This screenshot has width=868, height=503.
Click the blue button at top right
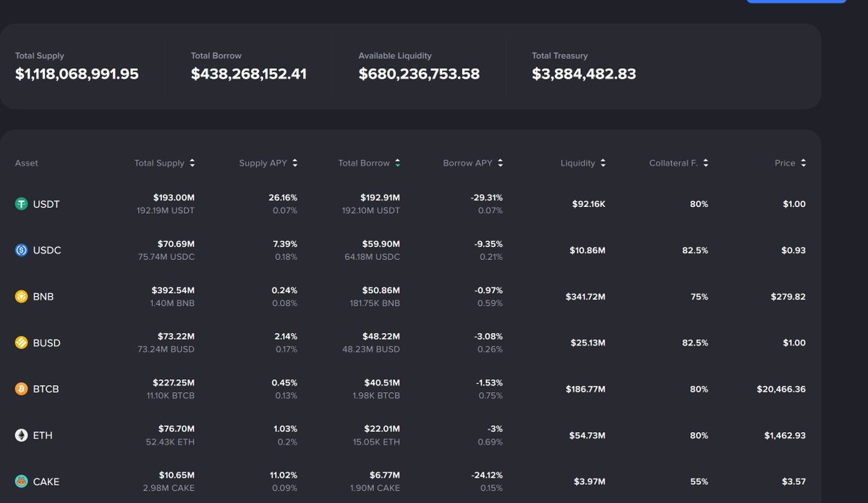[x=796, y=1]
